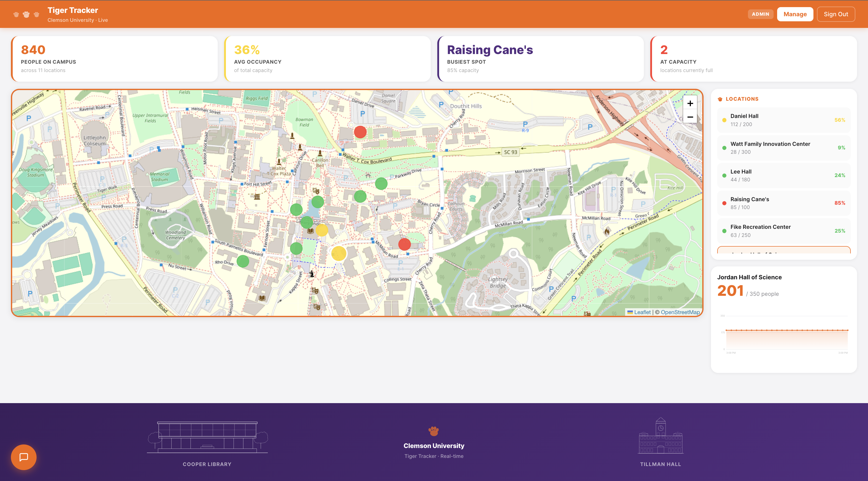Screen dimensions: 868x481
Task: Click the "56%" occupancy value
Action: [x=840, y=120]
